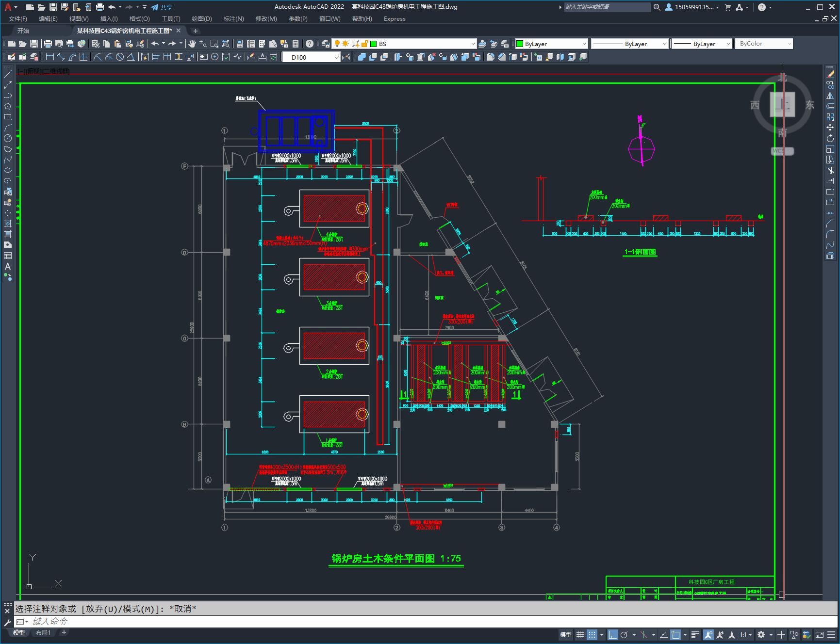Open the ByLayer linetype dropdown
The height and width of the screenshot is (644, 840).
[665, 44]
